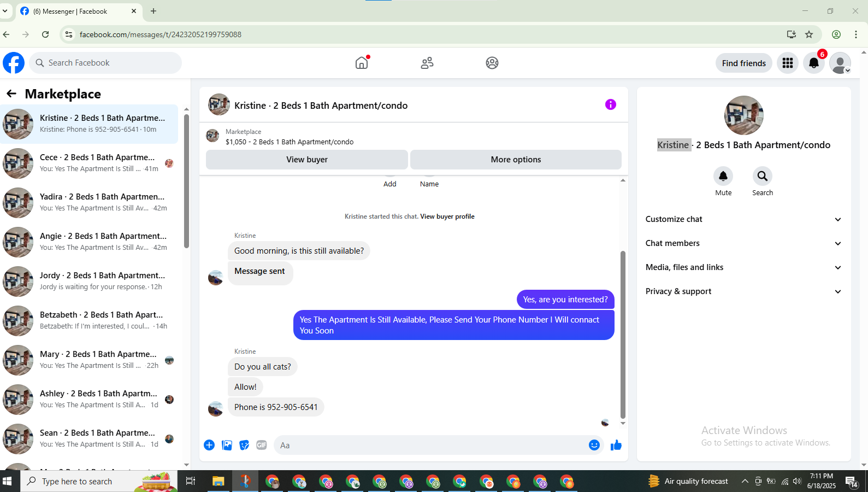Screen dimensions: 868x492
Task: Attach a photo or file
Action: [x=227, y=445]
